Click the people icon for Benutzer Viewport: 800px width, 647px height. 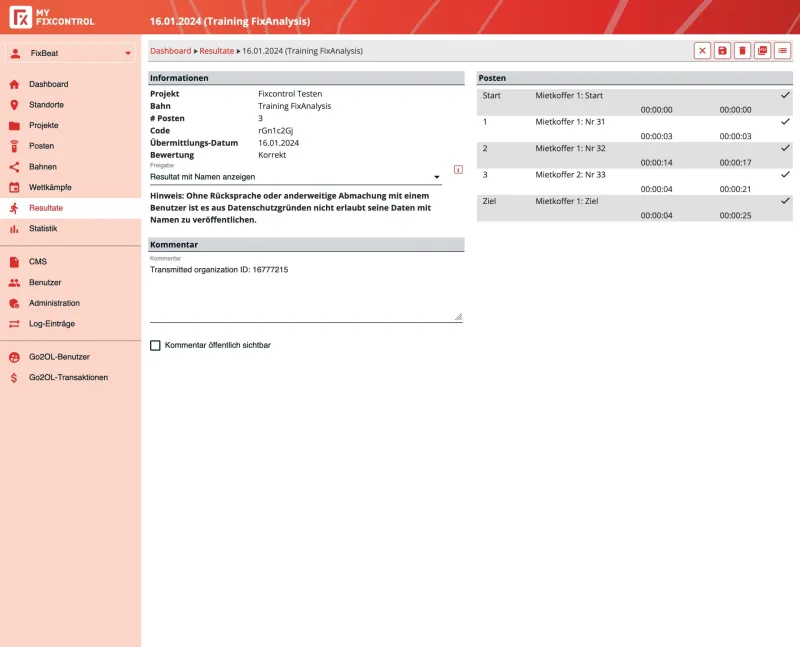[x=14, y=282]
